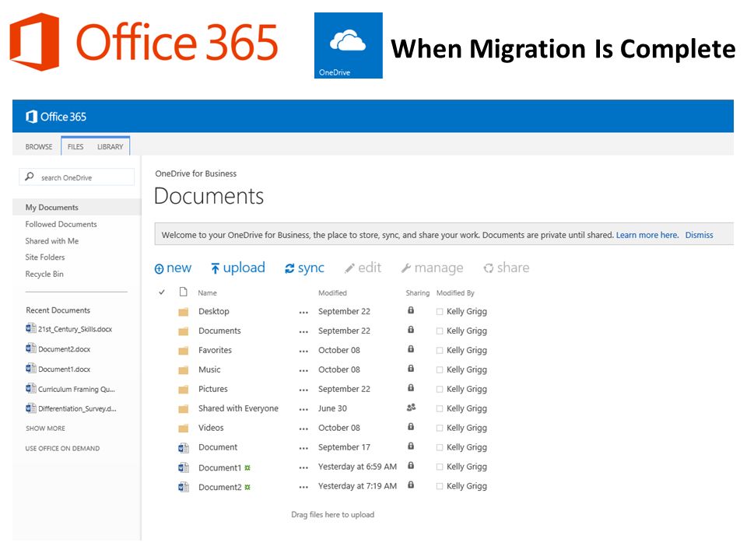Screen dimensions: 747x560
Task: Open ellipsis menu for Document2
Action: pos(303,488)
